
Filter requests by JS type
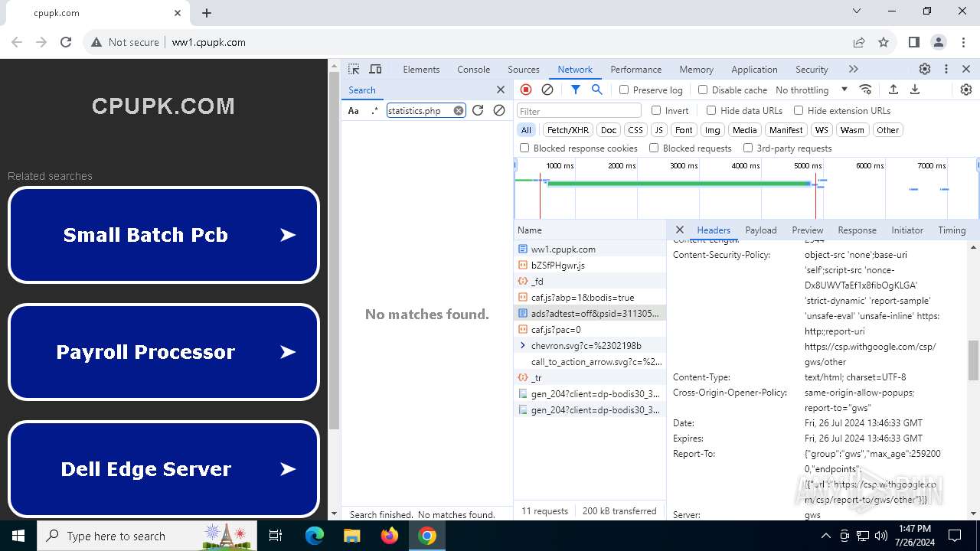658,130
